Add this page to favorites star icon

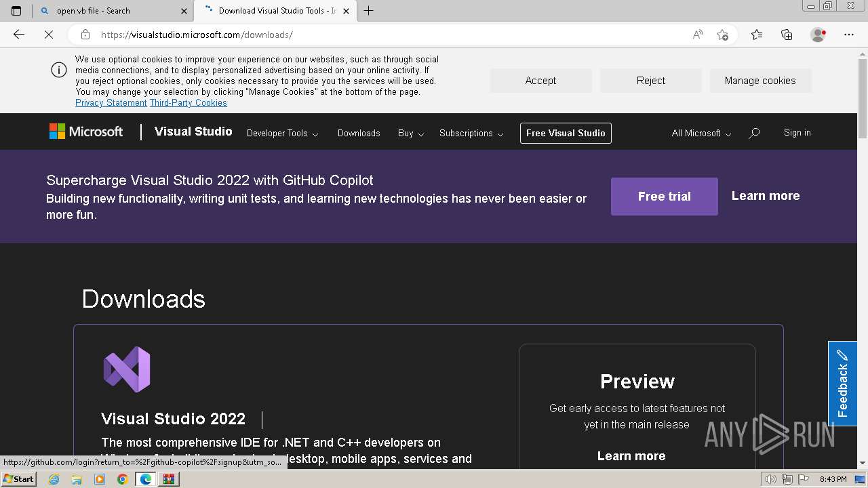(722, 35)
